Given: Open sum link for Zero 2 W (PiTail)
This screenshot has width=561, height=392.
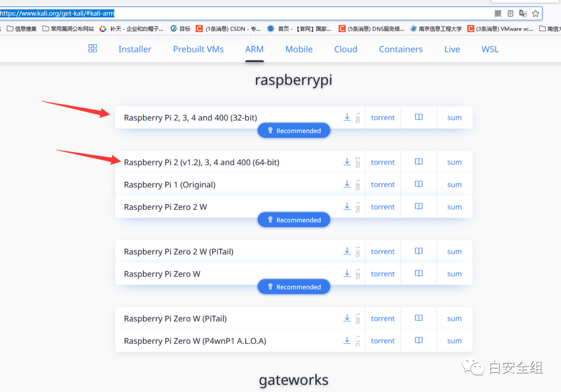Looking at the screenshot, I should point(455,252).
